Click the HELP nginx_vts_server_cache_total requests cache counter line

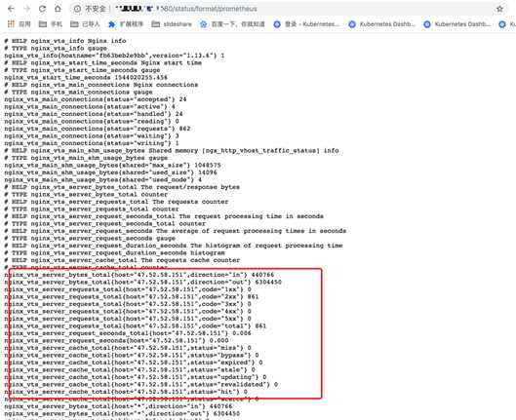(x=122, y=260)
